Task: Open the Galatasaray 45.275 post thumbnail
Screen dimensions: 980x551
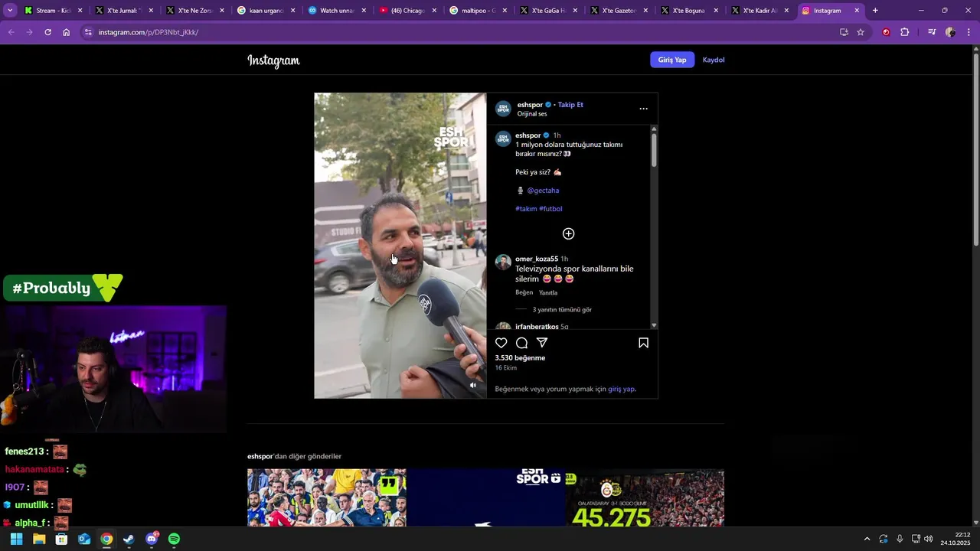Action: (x=645, y=497)
